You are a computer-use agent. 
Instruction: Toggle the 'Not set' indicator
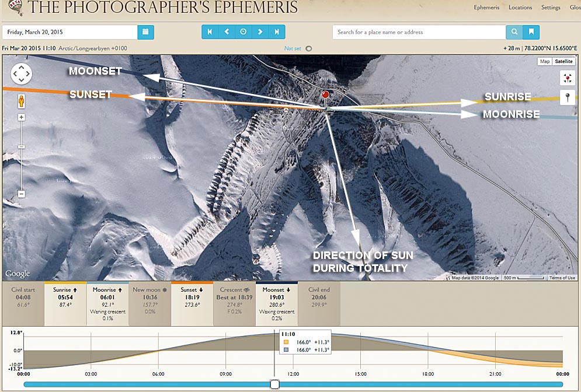[308, 48]
